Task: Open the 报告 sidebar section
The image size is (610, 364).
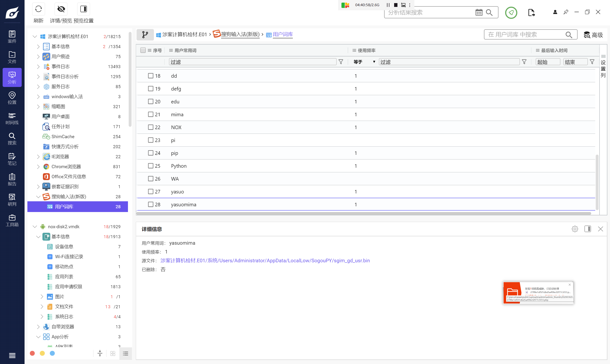Action: coord(12,180)
